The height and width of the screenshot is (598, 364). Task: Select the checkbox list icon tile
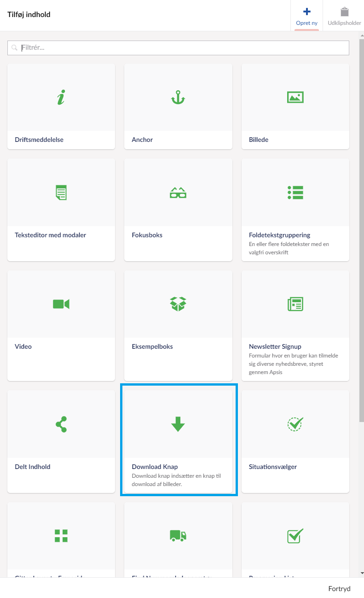pos(295,535)
